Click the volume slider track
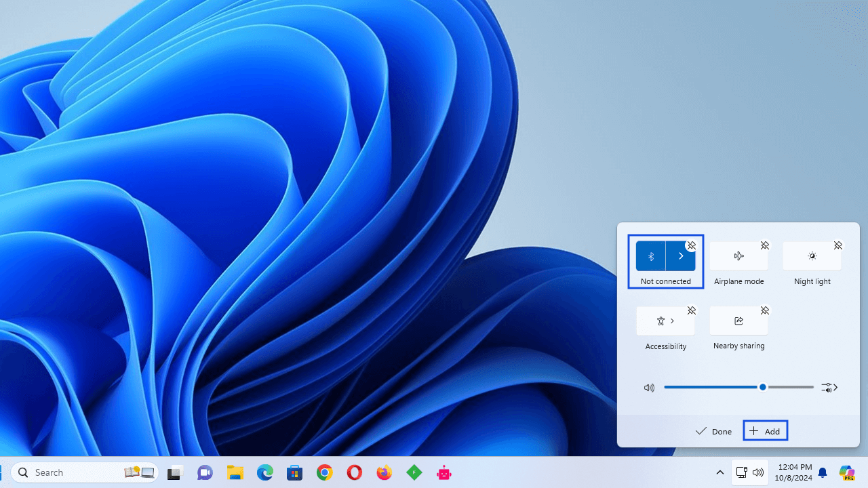The image size is (868, 488). 712,387
